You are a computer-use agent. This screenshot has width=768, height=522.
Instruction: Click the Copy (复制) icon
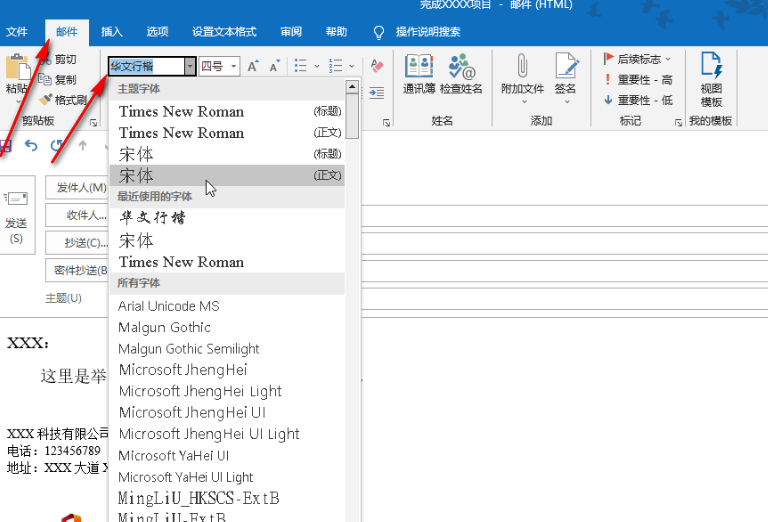tap(46, 79)
